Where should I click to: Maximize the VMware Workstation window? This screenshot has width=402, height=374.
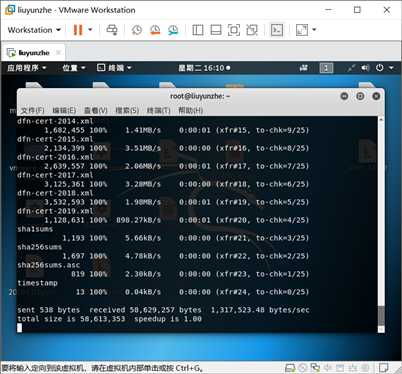pyautogui.click(x=357, y=10)
